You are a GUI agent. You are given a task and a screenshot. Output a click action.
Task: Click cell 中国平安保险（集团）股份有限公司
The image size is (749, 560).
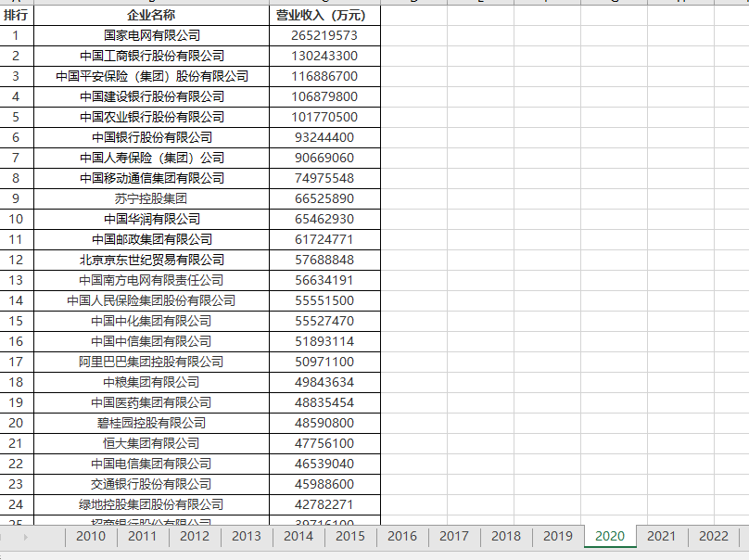pos(151,76)
